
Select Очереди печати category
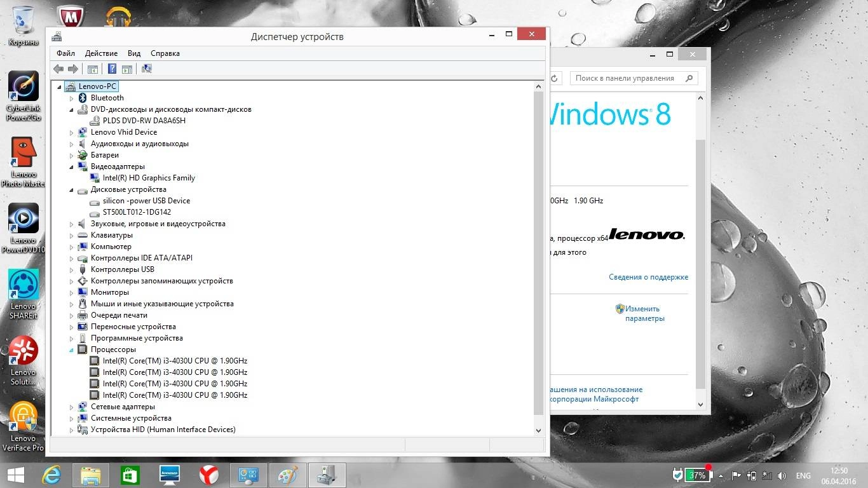click(x=119, y=315)
